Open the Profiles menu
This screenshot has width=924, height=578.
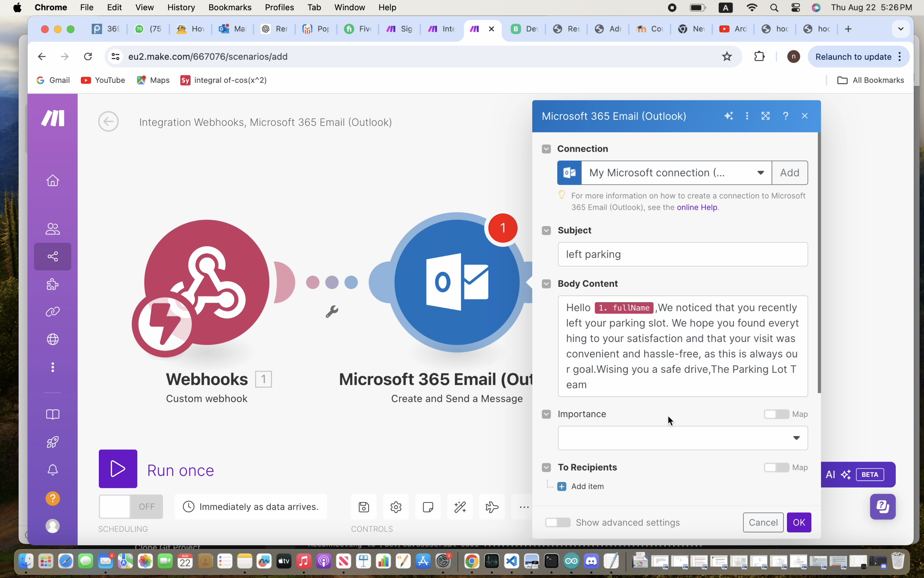coord(279,7)
